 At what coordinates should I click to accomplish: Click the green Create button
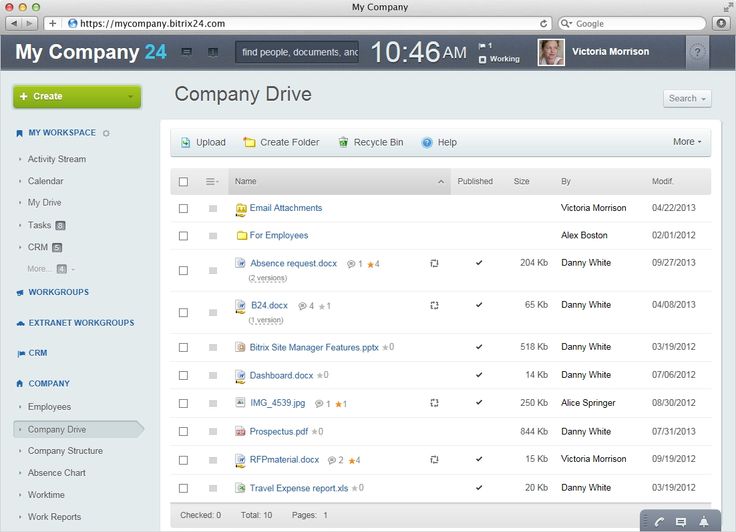click(77, 97)
